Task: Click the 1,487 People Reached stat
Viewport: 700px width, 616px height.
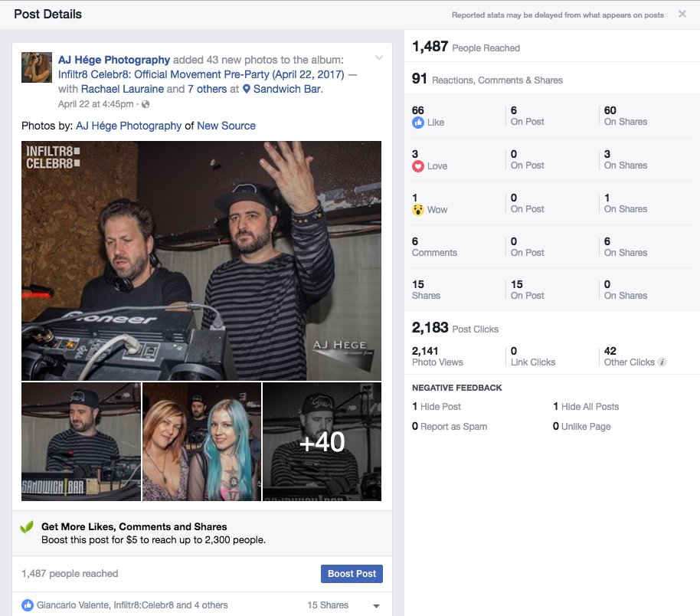Action: (466, 47)
